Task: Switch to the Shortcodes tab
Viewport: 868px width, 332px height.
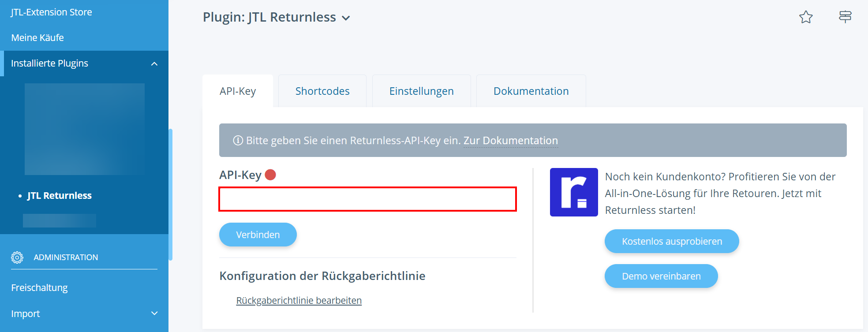Action: 322,91
